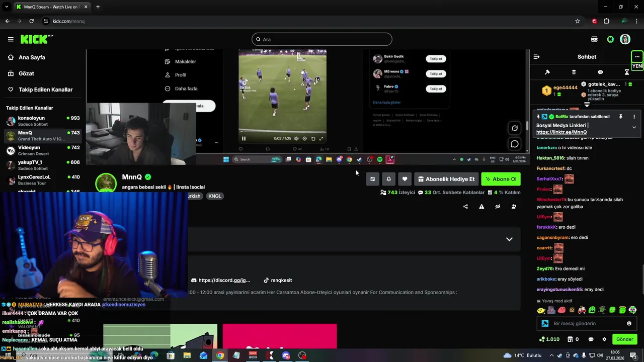
Task: Click the refresh icon on the stream player
Action: (x=514, y=128)
